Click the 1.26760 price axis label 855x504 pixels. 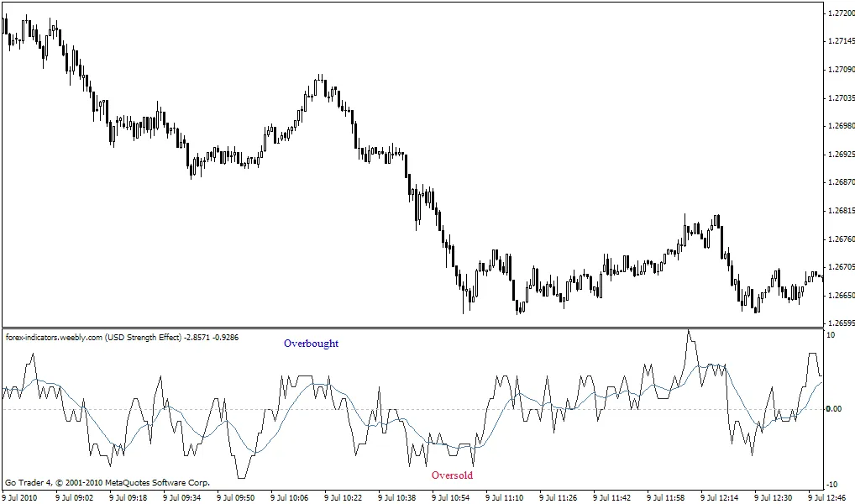coord(841,239)
